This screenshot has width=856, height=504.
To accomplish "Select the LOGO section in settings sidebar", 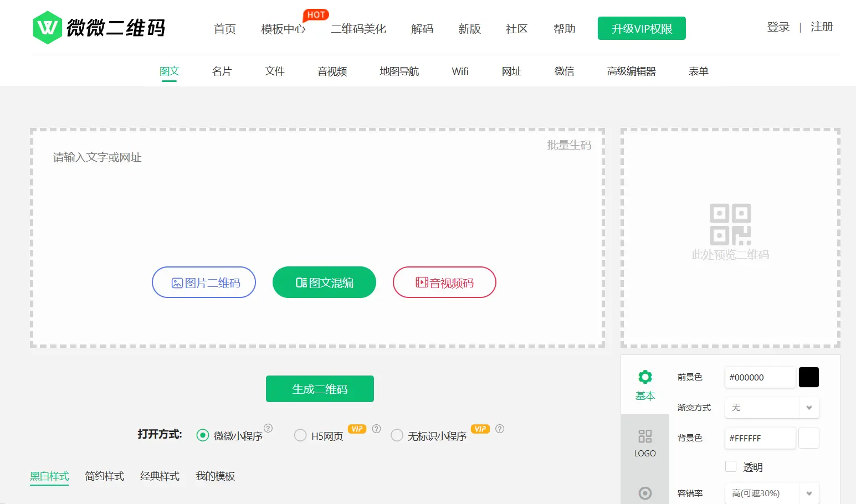I will click(644, 443).
